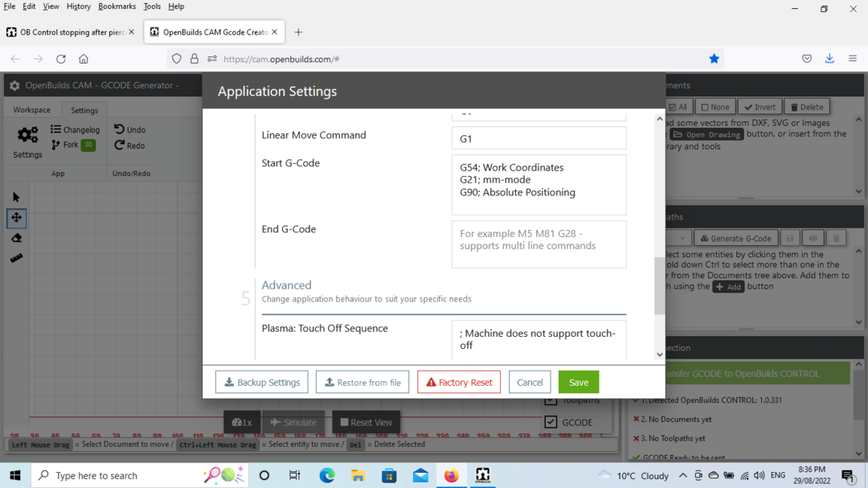Screen dimensions: 868x488
Task: Cancel the Application Settings dialog
Action: [x=530, y=382]
